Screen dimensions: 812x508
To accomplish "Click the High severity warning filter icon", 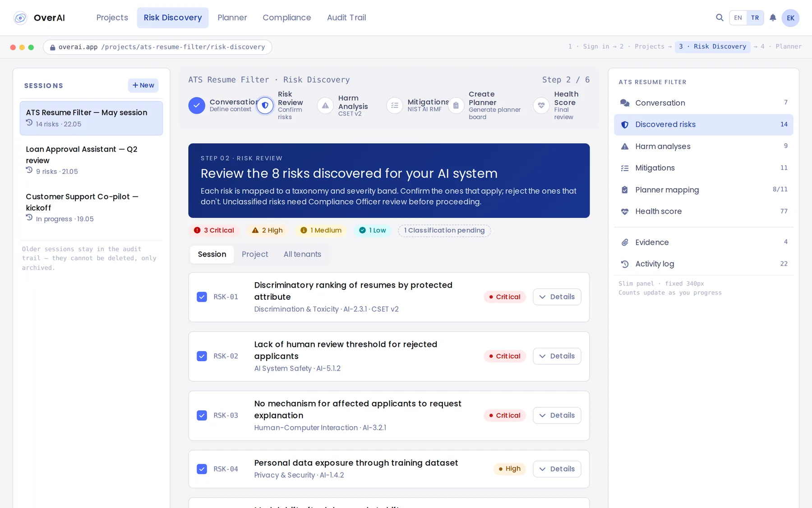I will pyautogui.click(x=255, y=230).
